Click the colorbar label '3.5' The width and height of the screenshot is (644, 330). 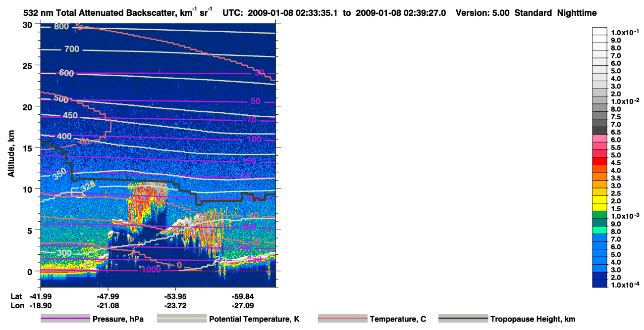(616, 178)
